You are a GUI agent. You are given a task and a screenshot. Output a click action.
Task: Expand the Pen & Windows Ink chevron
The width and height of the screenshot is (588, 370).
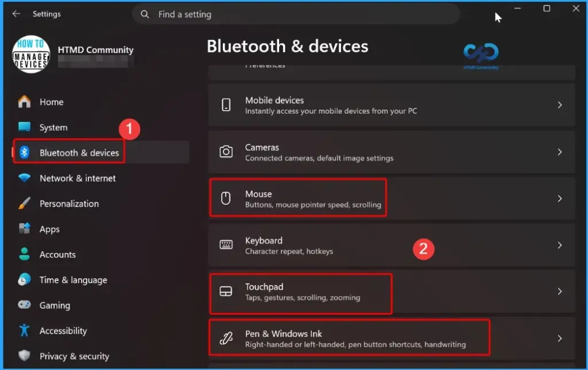559,338
